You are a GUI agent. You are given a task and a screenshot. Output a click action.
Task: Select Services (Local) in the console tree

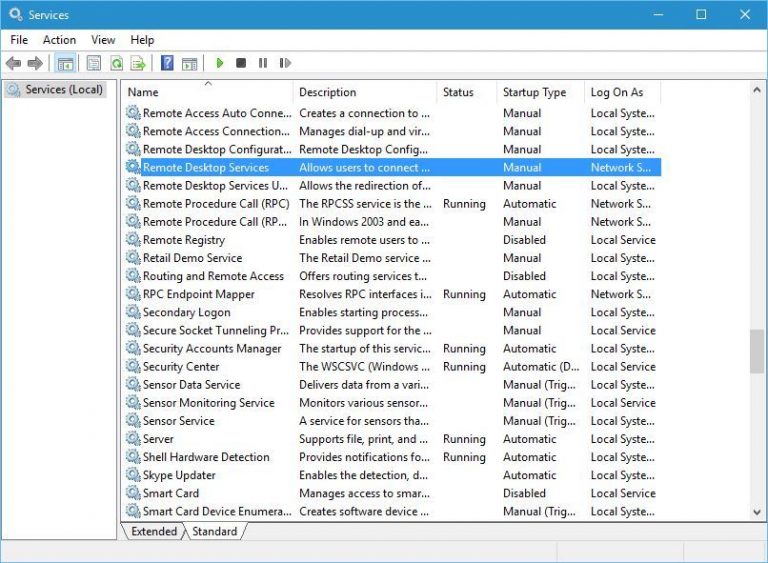[55, 90]
